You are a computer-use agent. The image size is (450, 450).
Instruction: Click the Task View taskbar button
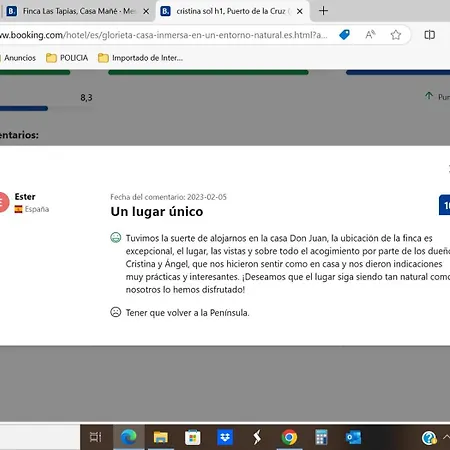(96, 437)
